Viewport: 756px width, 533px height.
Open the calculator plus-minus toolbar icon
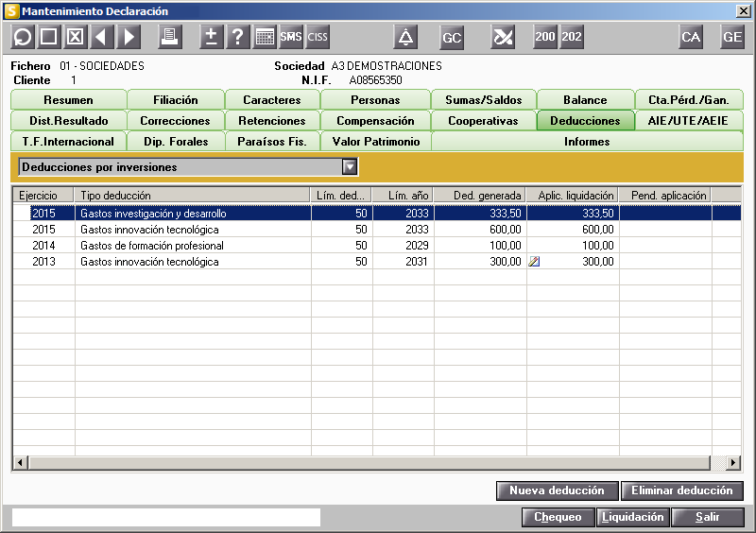click(x=211, y=37)
